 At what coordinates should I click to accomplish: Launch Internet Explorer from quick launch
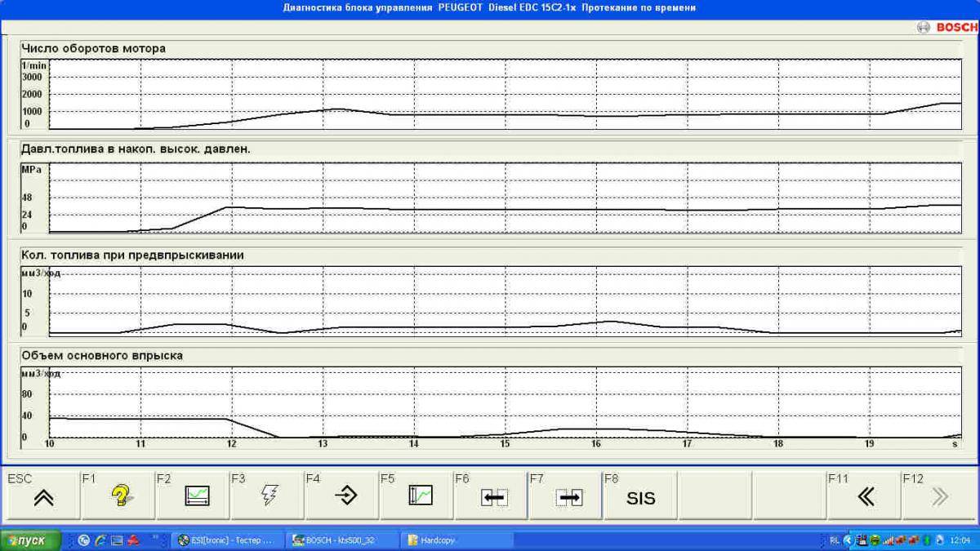coord(100,540)
